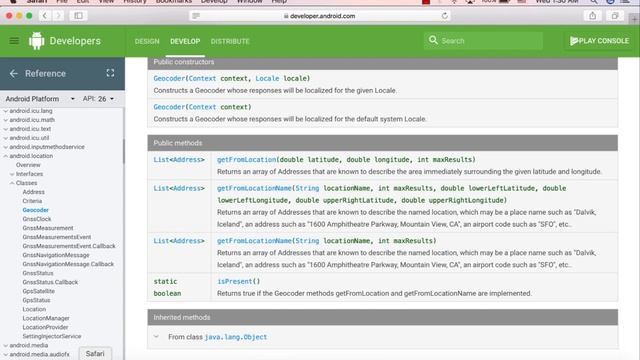Open GpsStatus class in sidebar
The width and height of the screenshot is (640, 360).
(x=36, y=300)
